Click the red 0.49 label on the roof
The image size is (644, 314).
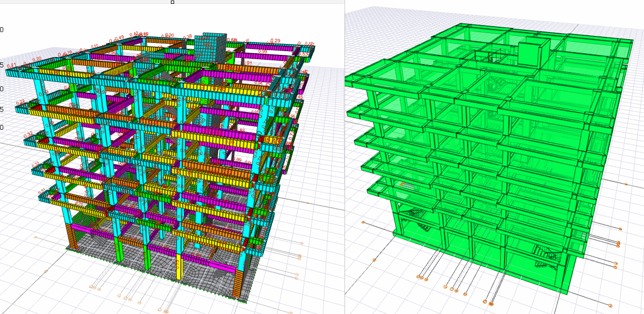(x=119, y=37)
